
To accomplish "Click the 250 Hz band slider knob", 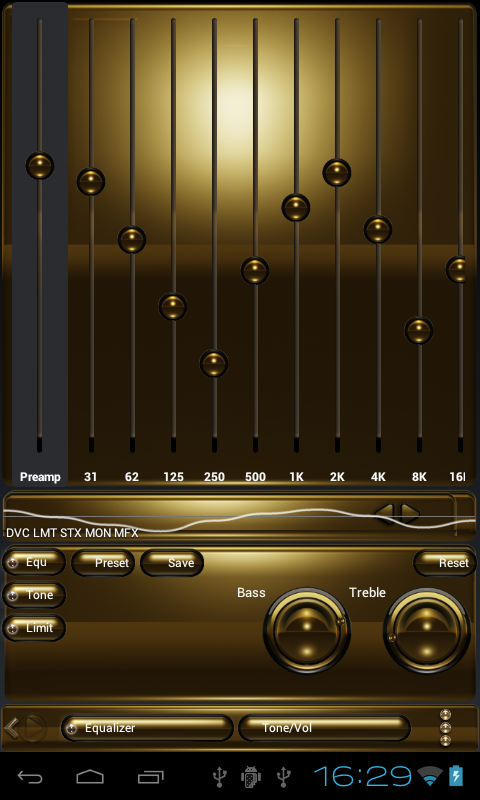I will point(214,363).
